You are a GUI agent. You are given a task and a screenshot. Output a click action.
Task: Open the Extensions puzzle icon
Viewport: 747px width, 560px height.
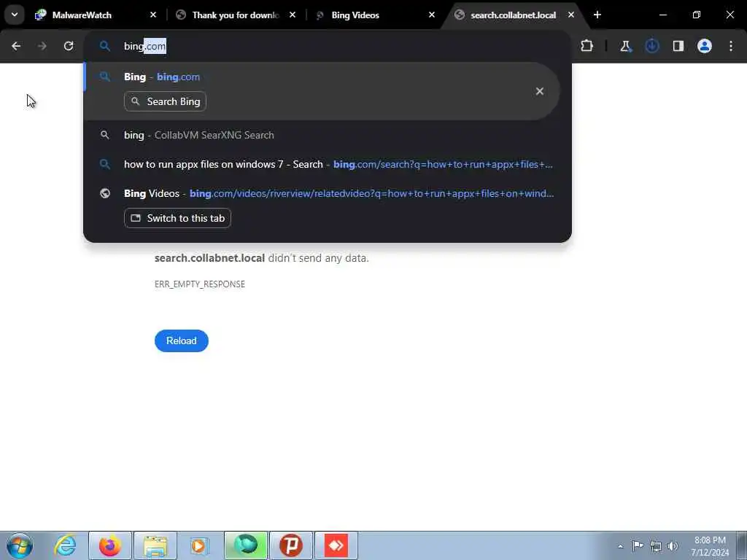pyautogui.click(x=587, y=46)
